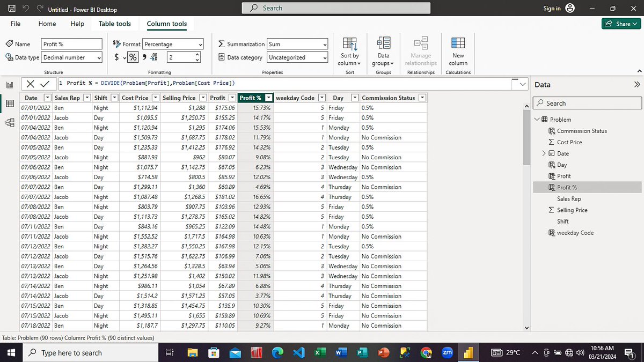Open the Report view icon in left sidebar

[9, 85]
